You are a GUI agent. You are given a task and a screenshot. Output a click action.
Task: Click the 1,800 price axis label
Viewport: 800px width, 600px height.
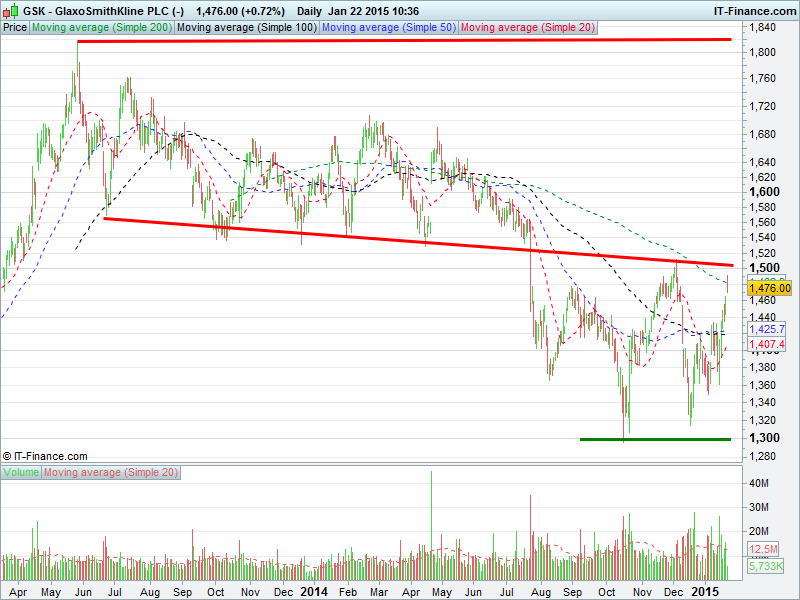point(762,52)
